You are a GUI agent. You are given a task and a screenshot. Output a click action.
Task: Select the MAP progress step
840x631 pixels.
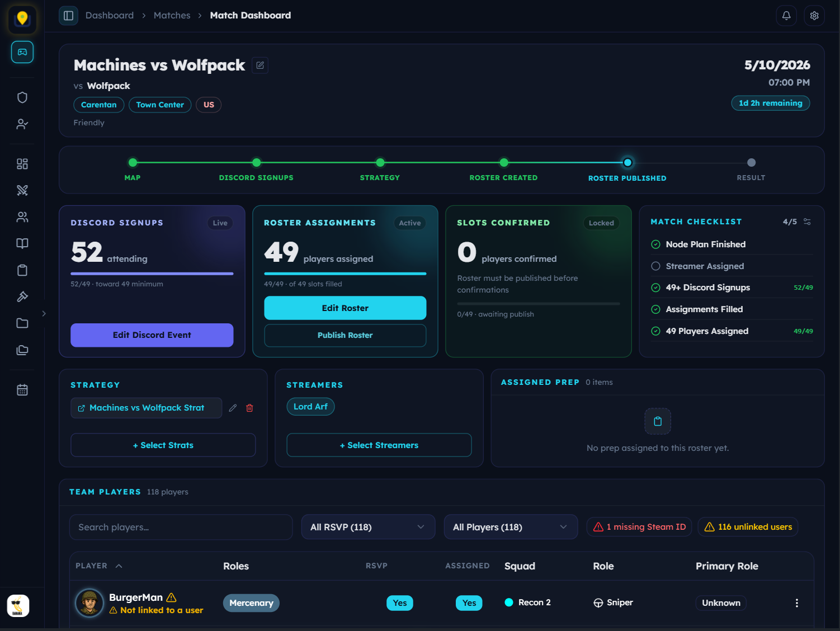pyautogui.click(x=133, y=168)
